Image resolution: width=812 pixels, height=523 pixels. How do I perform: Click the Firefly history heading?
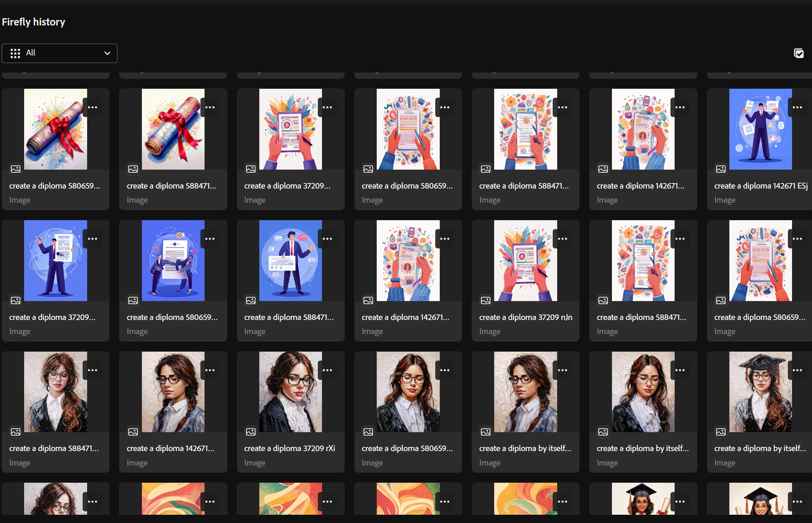coord(33,22)
